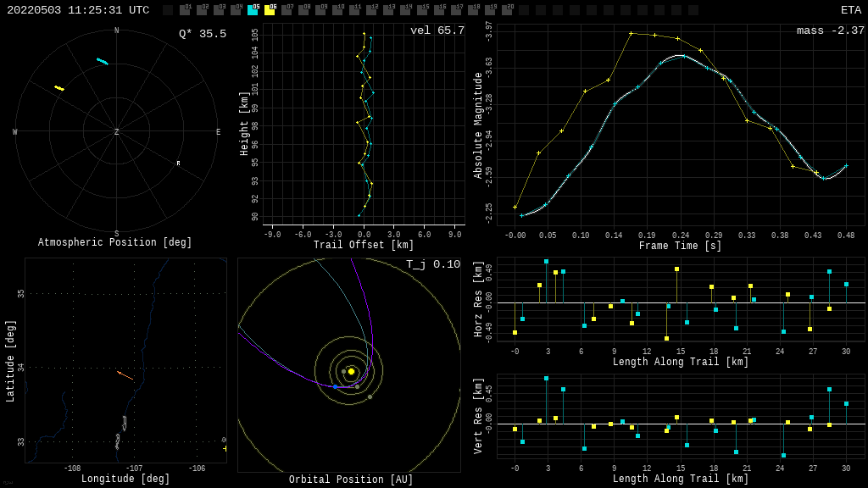This screenshot has width=868, height=488.
Task: Click the light curve peak point in yellow
Action: [631, 33]
